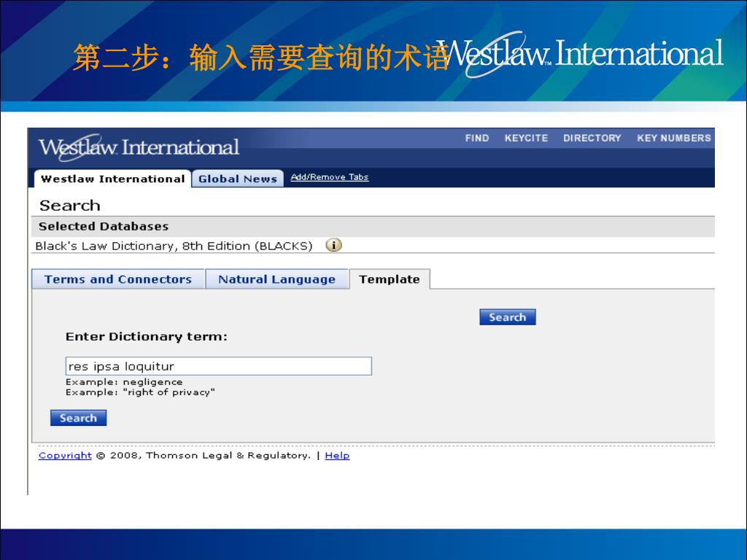The width and height of the screenshot is (747, 560).
Task: Click the Enter Dictionary term input field
Action: coord(218,366)
